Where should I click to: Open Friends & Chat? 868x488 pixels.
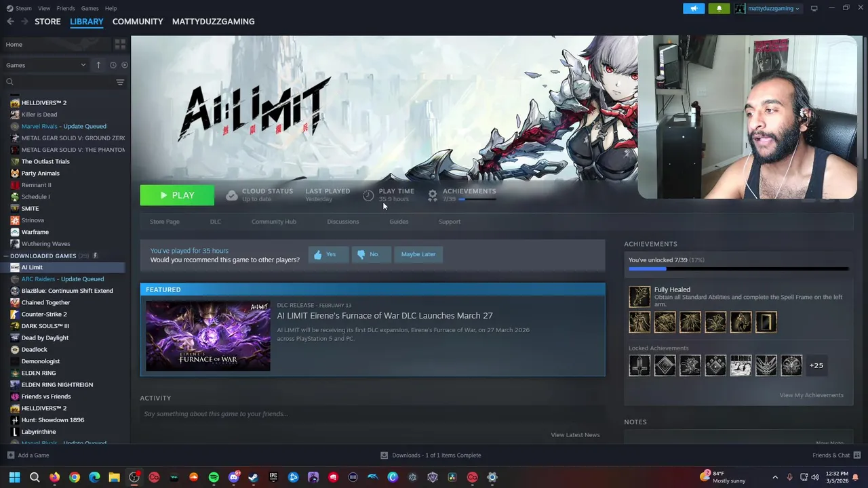[836, 455]
